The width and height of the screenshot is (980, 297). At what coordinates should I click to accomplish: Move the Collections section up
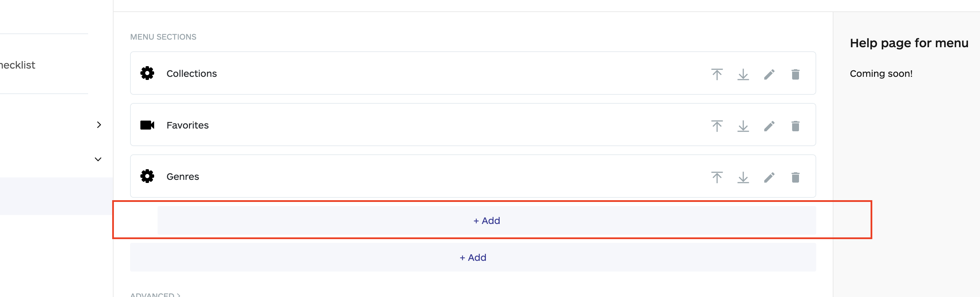pyautogui.click(x=717, y=73)
